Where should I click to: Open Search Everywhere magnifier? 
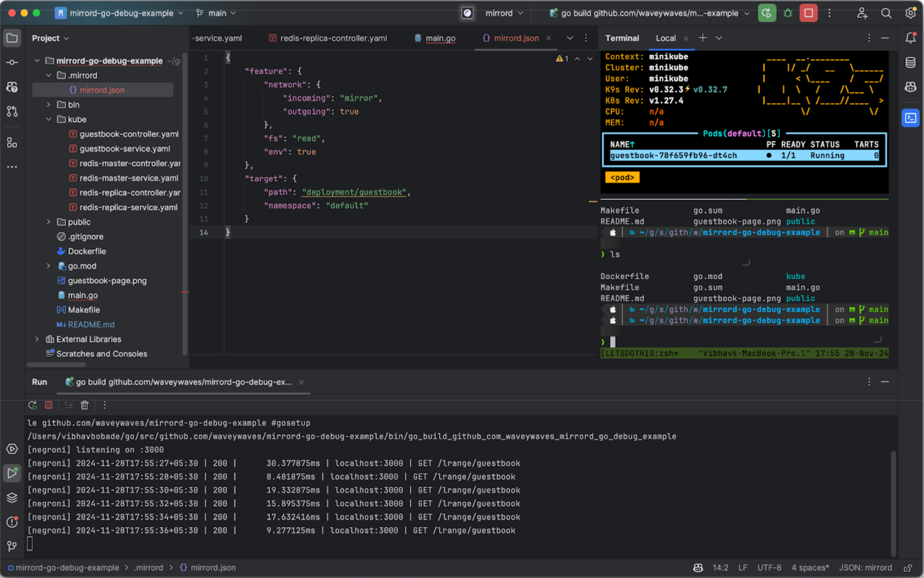886,13
